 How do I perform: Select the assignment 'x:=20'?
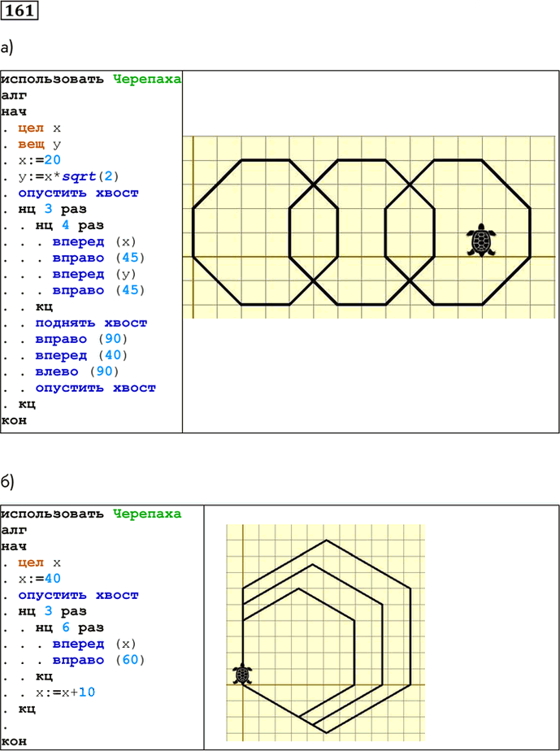click(x=40, y=160)
